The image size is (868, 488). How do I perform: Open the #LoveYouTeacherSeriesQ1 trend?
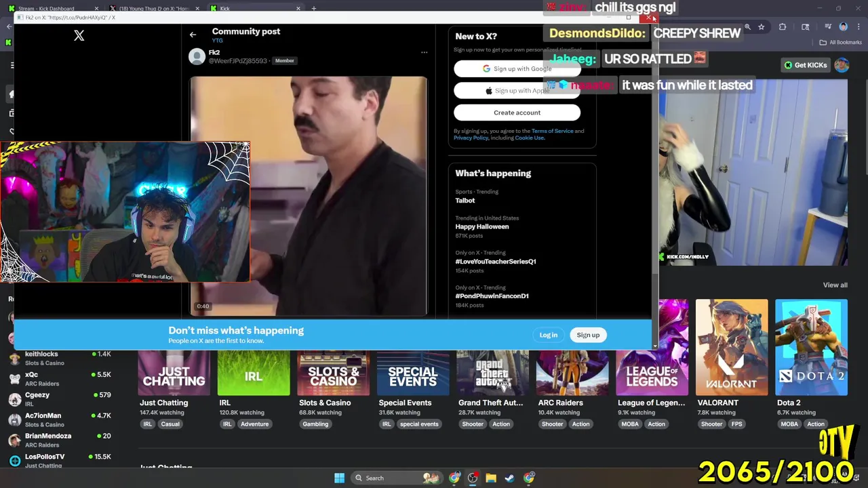pyautogui.click(x=496, y=261)
